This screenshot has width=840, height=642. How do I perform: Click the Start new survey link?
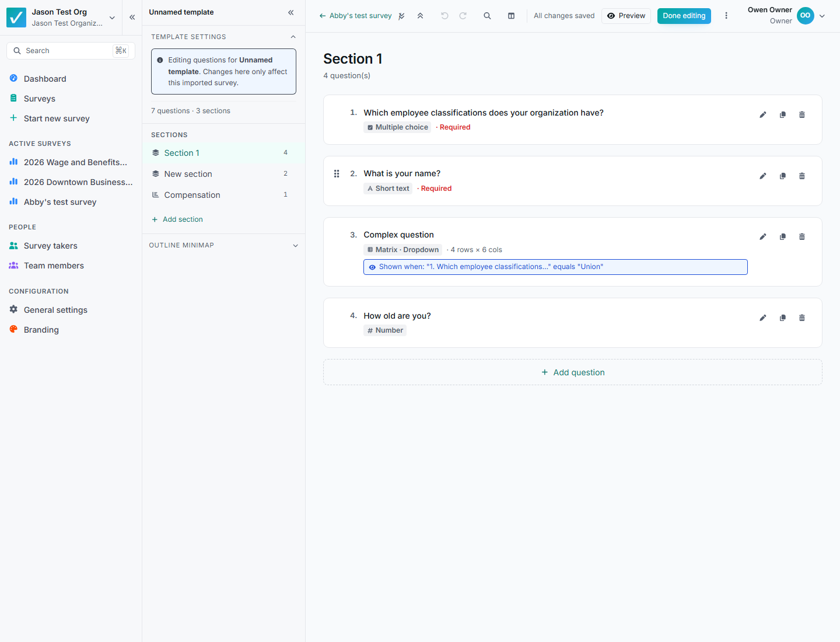click(x=57, y=118)
